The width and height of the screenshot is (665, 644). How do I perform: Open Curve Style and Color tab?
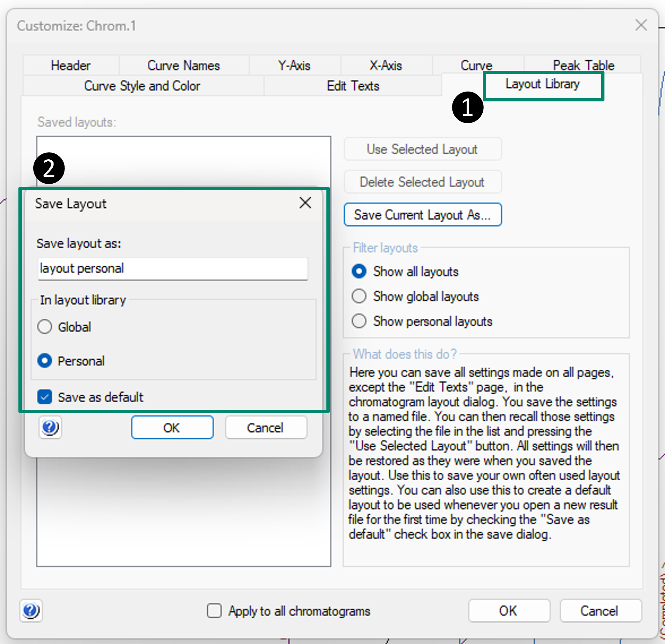click(x=142, y=86)
